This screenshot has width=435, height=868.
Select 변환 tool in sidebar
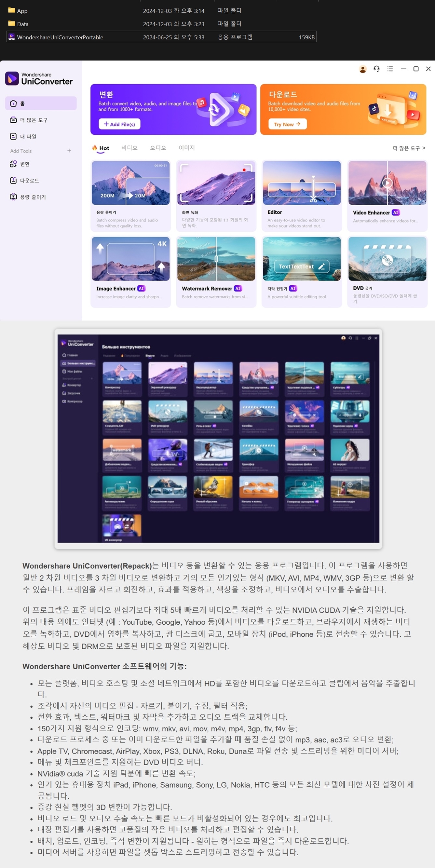[x=41, y=164]
